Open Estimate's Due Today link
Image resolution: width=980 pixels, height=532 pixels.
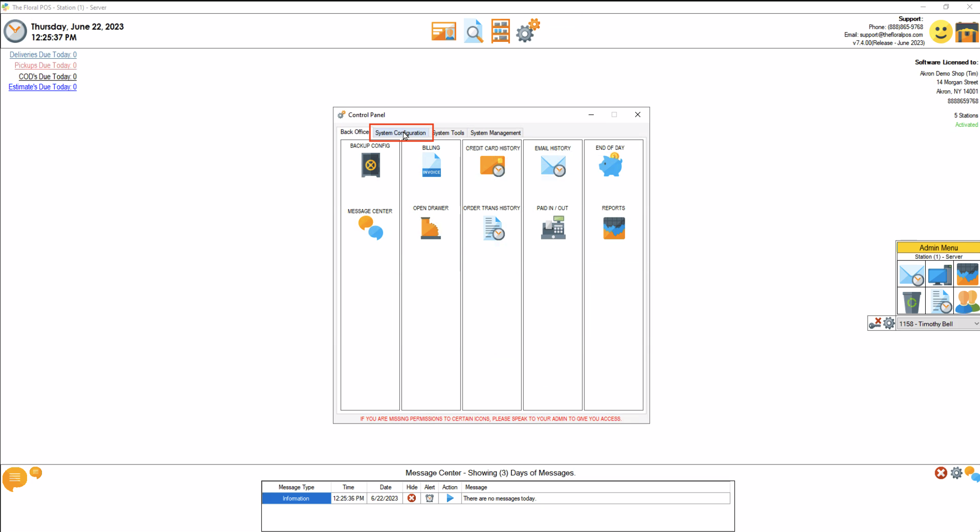[x=42, y=87]
